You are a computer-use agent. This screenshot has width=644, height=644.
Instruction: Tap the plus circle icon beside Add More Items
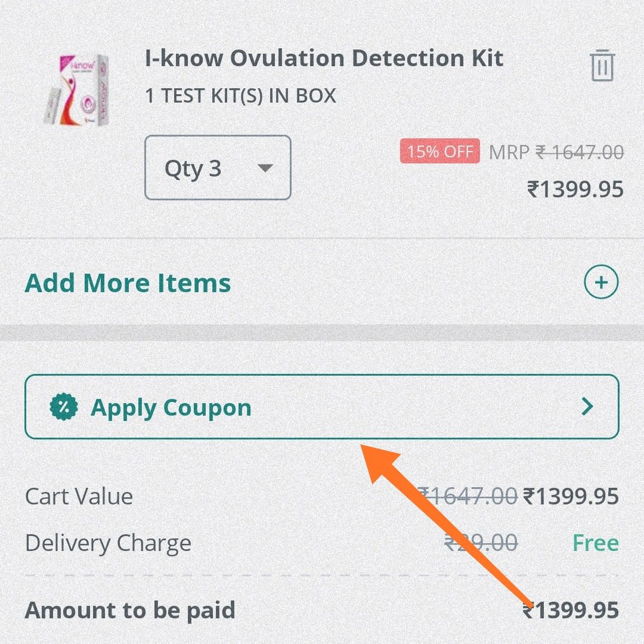pyautogui.click(x=601, y=282)
